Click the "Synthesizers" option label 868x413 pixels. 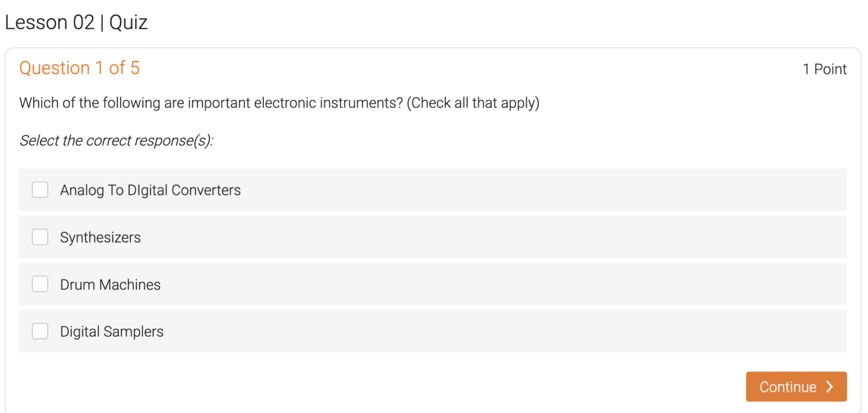pyautogui.click(x=101, y=238)
